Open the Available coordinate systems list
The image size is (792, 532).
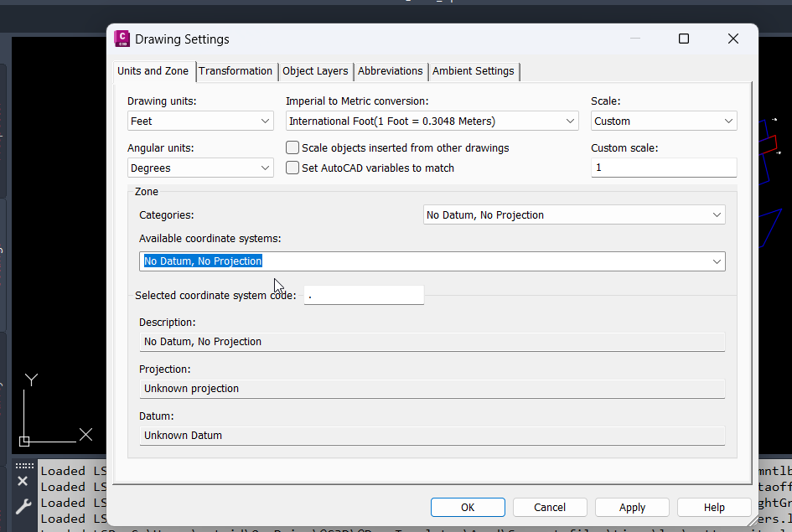click(432, 261)
